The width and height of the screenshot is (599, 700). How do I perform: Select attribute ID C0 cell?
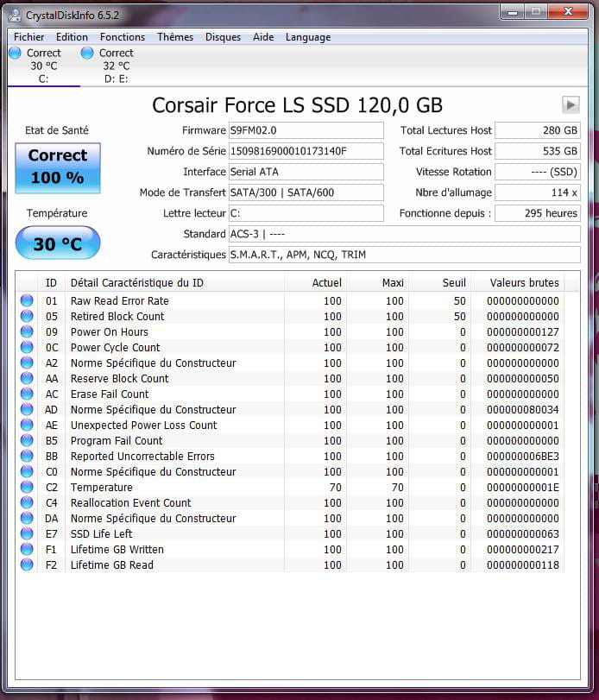[51, 471]
